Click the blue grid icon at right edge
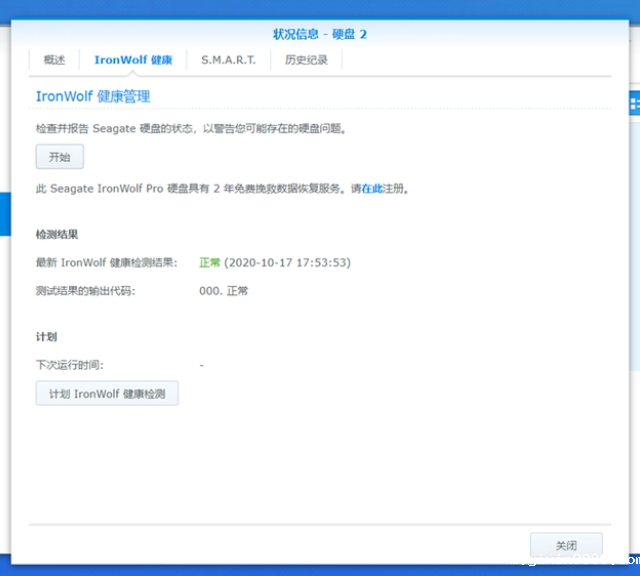Viewport: 640px width, 576px height. [x=634, y=103]
